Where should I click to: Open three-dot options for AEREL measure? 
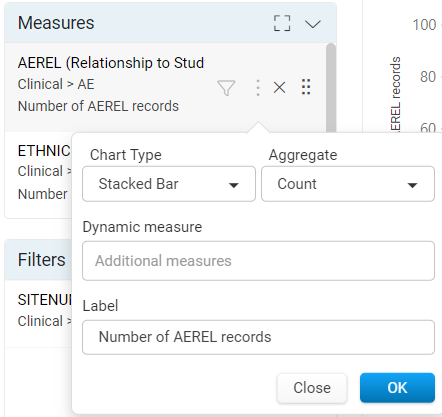(x=258, y=88)
